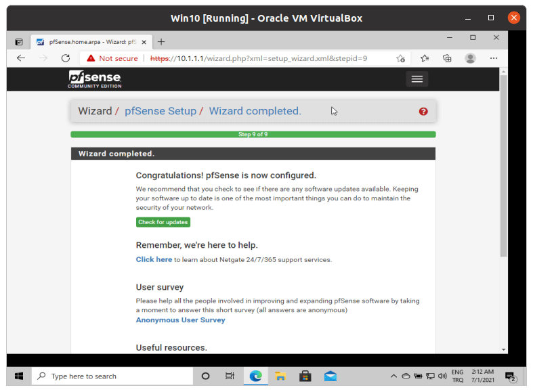Open the Edge Collections icon

[x=447, y=58]
